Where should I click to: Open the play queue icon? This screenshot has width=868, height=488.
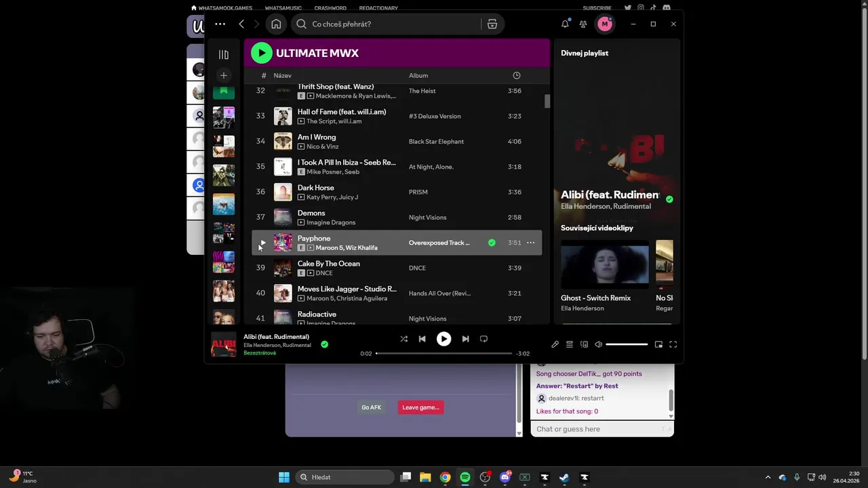[x=570, y=344]
